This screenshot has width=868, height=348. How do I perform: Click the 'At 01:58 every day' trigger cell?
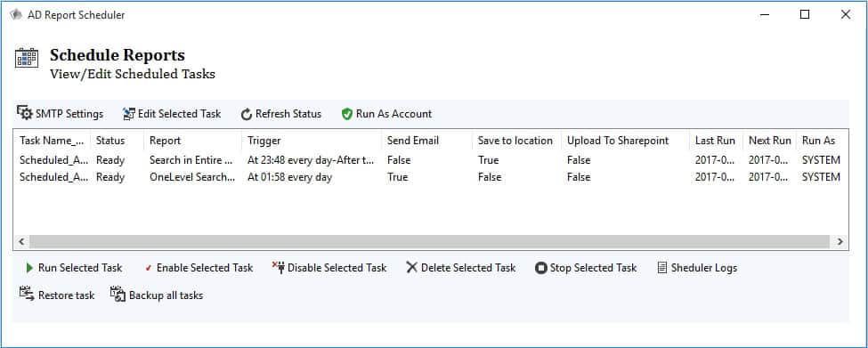coord(289,177)
